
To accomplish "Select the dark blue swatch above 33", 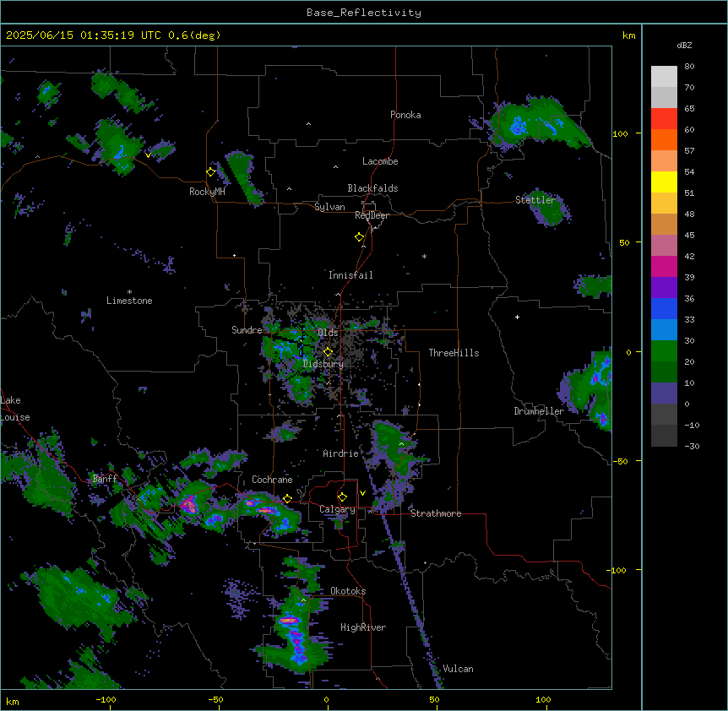I will (x=664, y=308).
